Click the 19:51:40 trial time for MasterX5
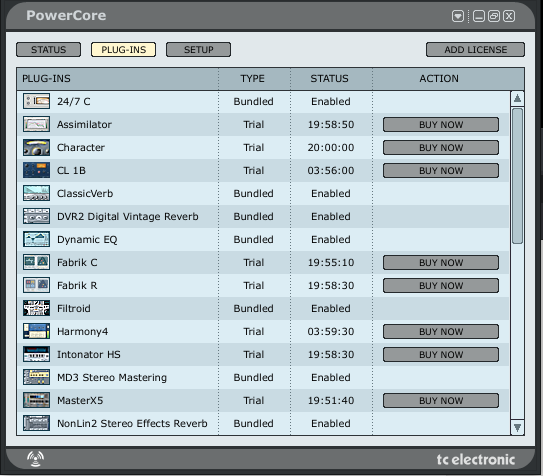The height and width of the screenshot is (476, 543). 331,401
